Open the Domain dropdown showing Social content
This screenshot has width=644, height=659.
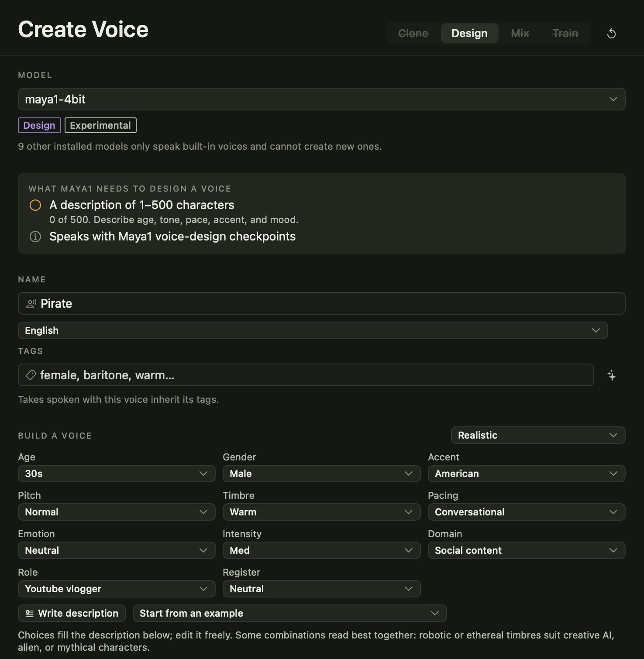[x=527, y=550]
